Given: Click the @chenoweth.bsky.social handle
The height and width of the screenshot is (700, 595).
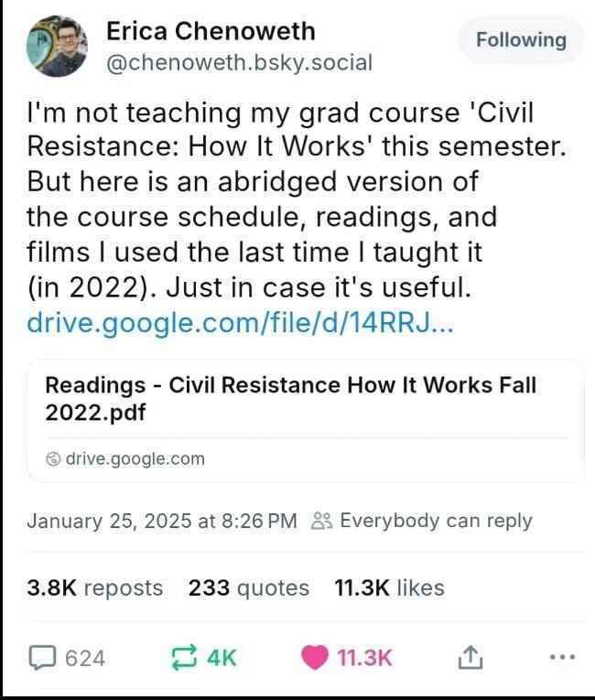Looking at the screenshot, I should pos(240,62).
